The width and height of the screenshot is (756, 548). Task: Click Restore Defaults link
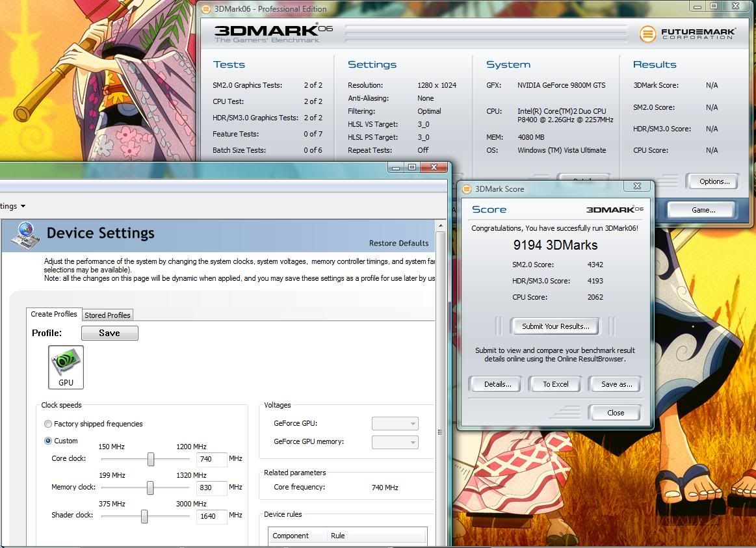pos(398,243)
